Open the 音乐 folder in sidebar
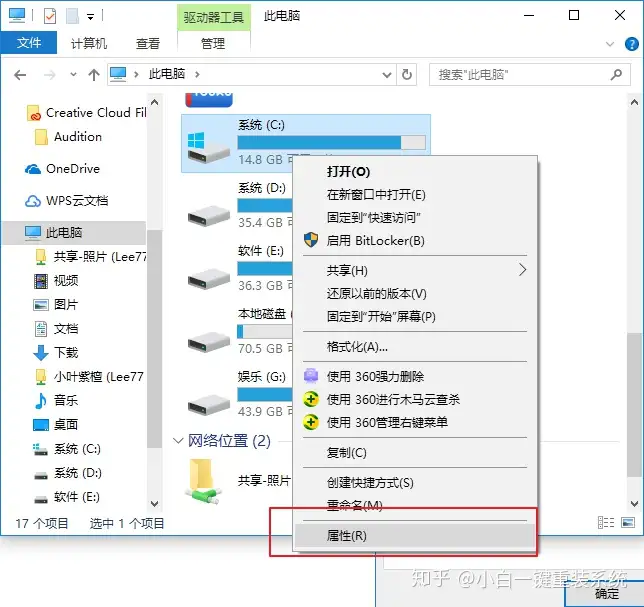This screenshot has height=607, width=644. pos(55,400)
